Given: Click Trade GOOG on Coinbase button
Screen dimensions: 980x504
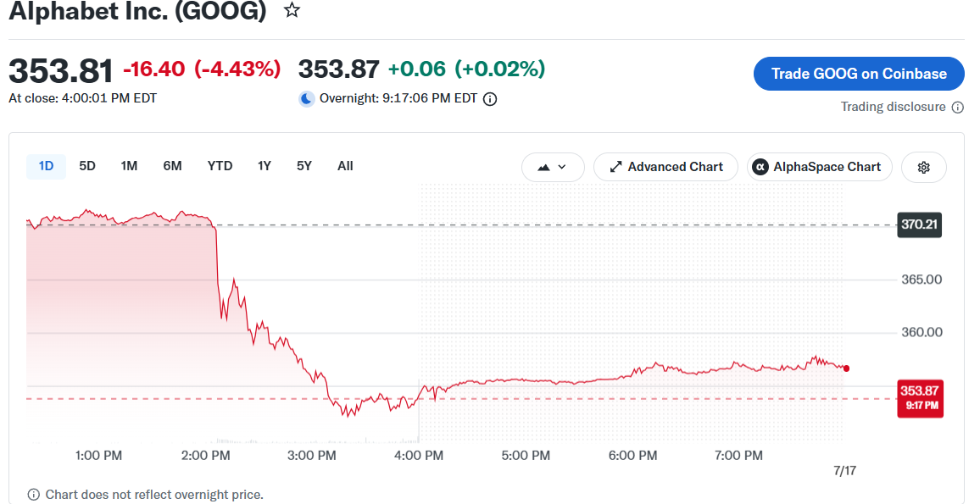Looking at the screenshot, I should pos(859,74).
